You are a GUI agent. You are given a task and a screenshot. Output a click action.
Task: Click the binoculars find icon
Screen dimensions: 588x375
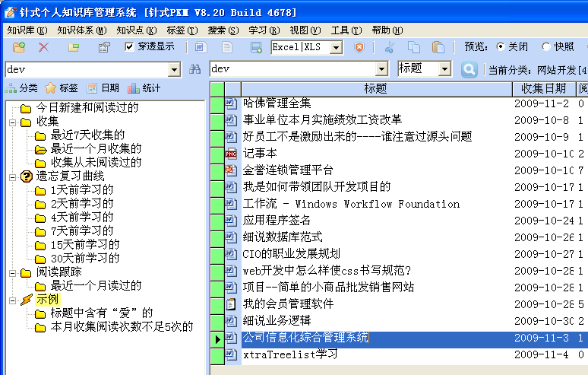(195, 69)
